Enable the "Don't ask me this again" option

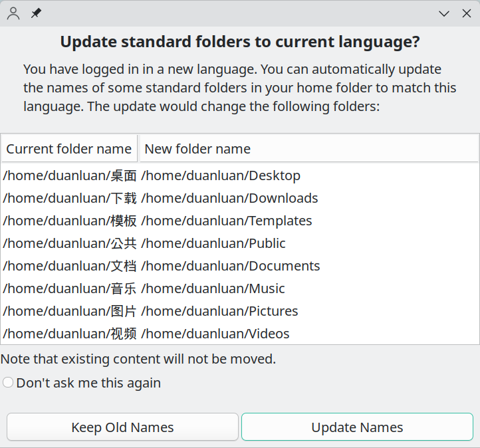8,382
